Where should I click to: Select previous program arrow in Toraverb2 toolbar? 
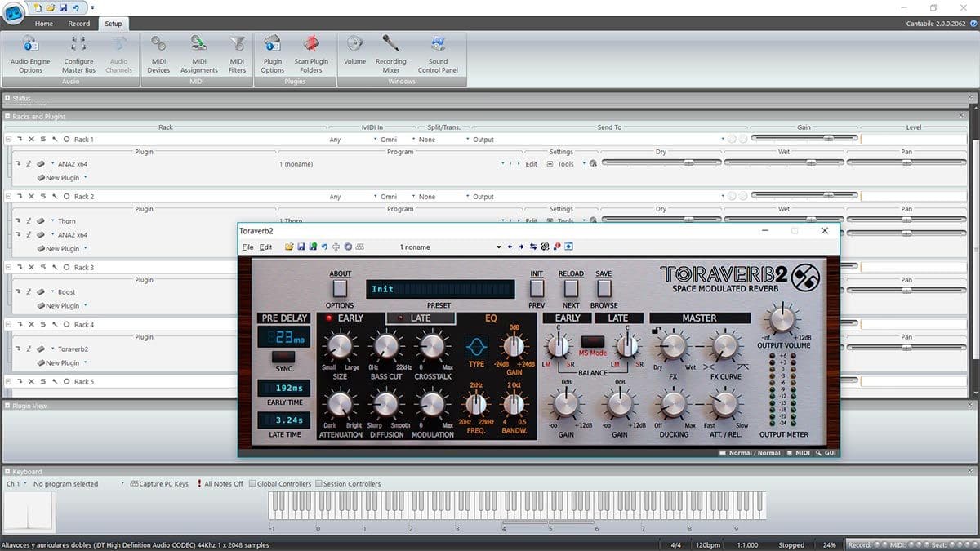pyautogui.click(x=510, y=247)
